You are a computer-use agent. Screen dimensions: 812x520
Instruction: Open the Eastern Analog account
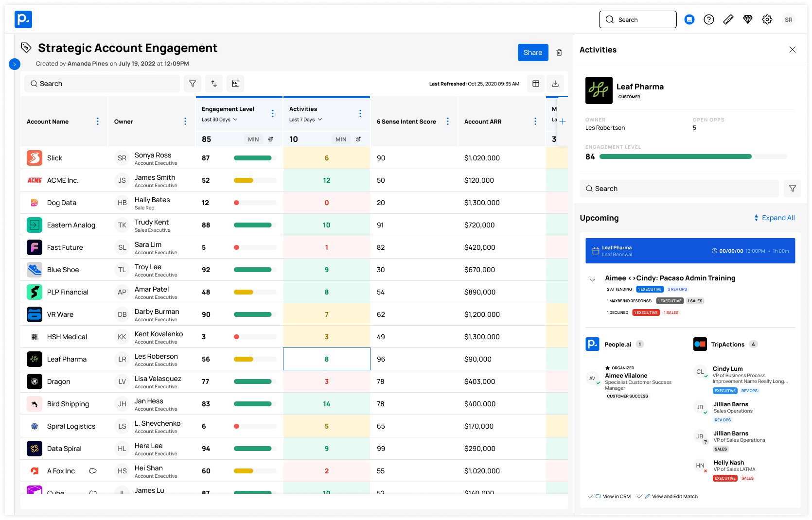tap(71, 225)
